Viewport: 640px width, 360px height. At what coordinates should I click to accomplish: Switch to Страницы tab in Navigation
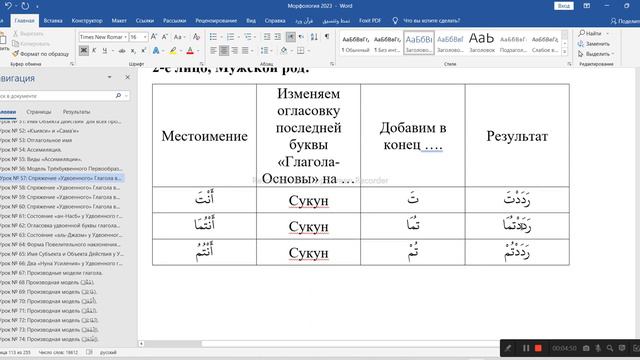tap(39, 111)
